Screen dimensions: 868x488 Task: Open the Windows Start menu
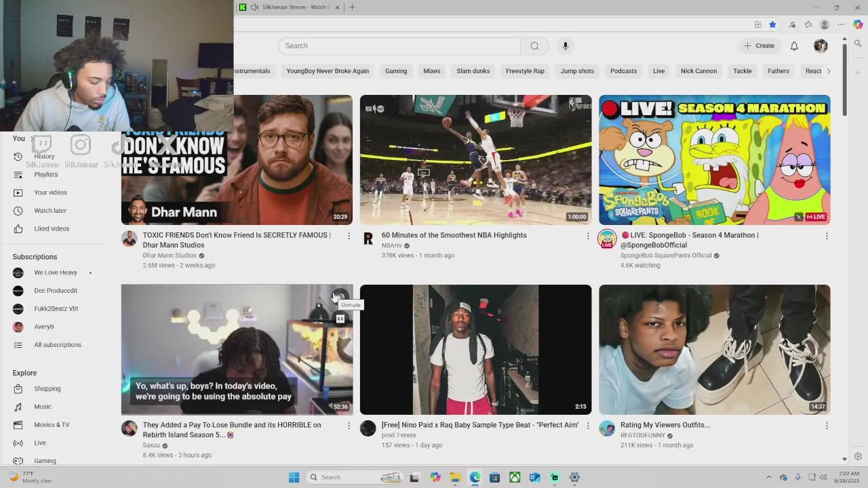[294, 477]
